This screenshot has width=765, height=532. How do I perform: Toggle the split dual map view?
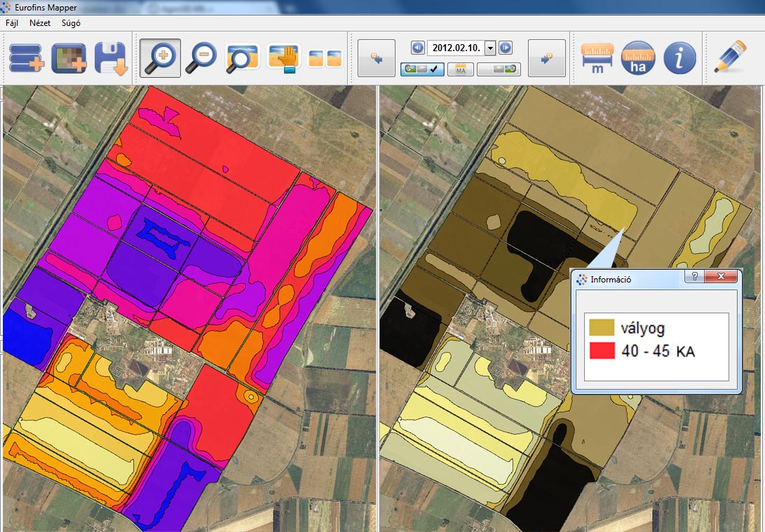(x=325, y=59)
